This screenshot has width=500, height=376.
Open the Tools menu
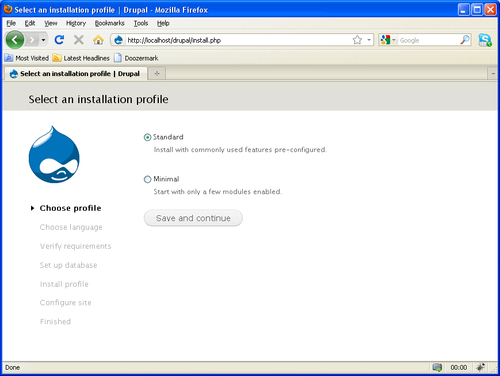point(141,23)
